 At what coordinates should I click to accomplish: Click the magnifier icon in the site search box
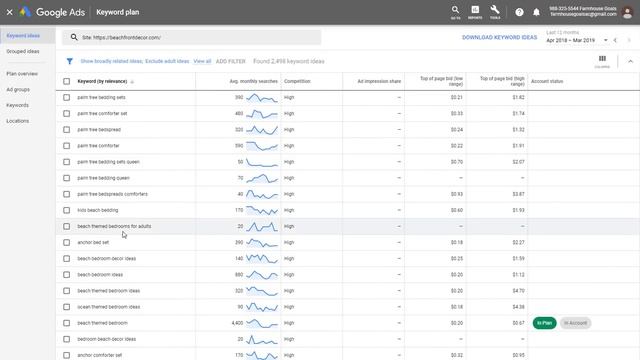coord(73,37)
